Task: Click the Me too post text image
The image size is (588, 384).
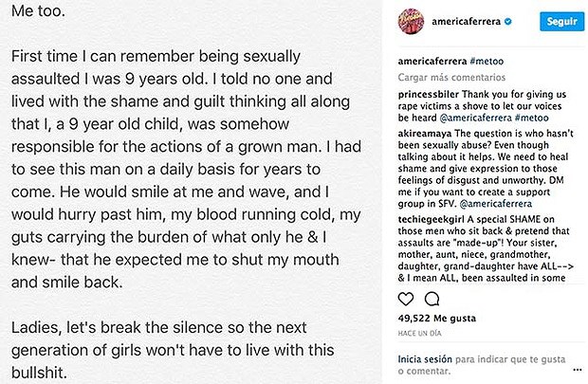Action: coord(191,192)
